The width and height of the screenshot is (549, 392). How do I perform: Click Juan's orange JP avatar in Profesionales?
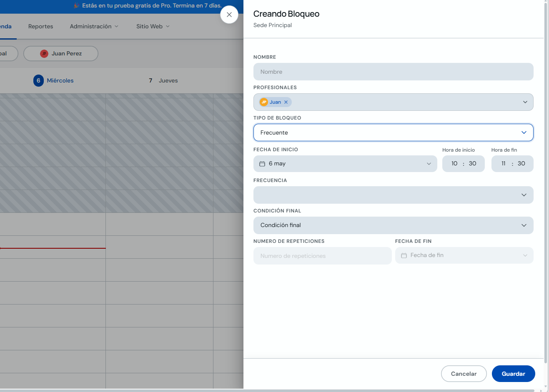[264, 102]
